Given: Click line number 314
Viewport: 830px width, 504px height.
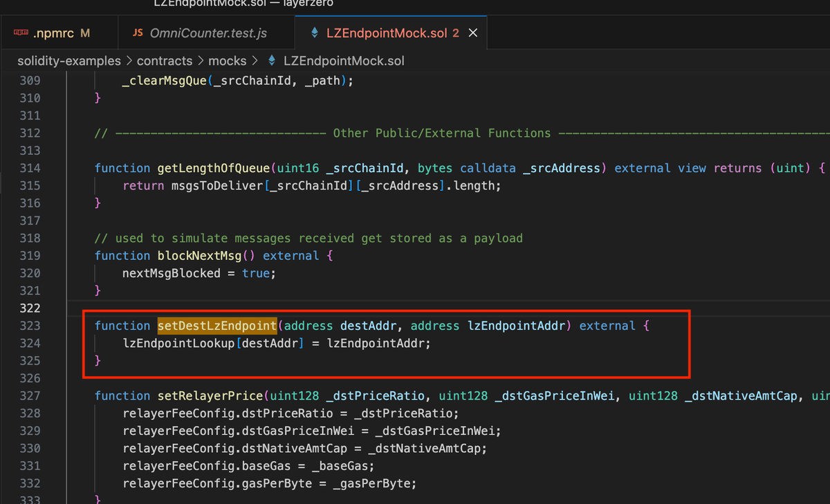Looking at the screenshot, I should coord(30,168).
